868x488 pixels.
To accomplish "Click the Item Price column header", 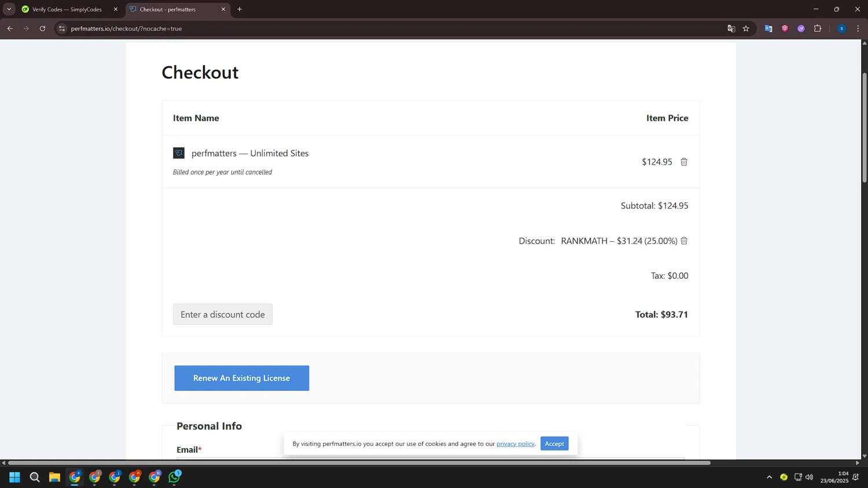I will pos(667,118).
